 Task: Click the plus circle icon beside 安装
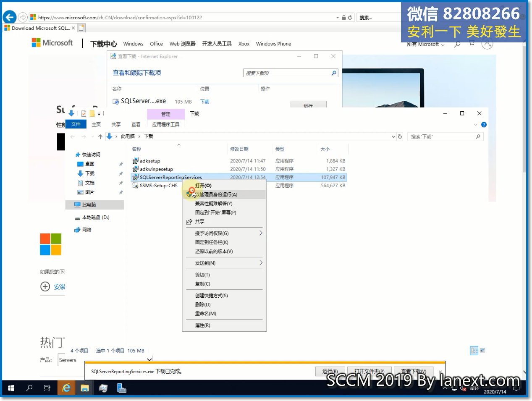click(x=45, y=287)
